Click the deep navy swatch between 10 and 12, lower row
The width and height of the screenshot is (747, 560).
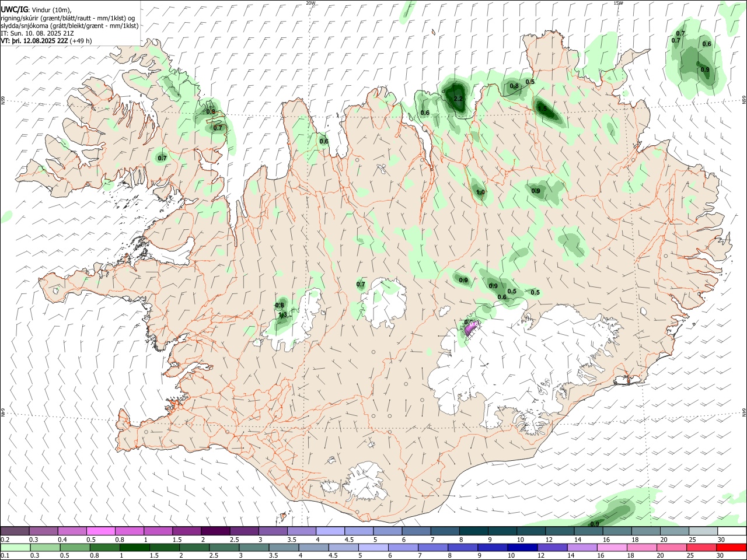tap(522, 548)
